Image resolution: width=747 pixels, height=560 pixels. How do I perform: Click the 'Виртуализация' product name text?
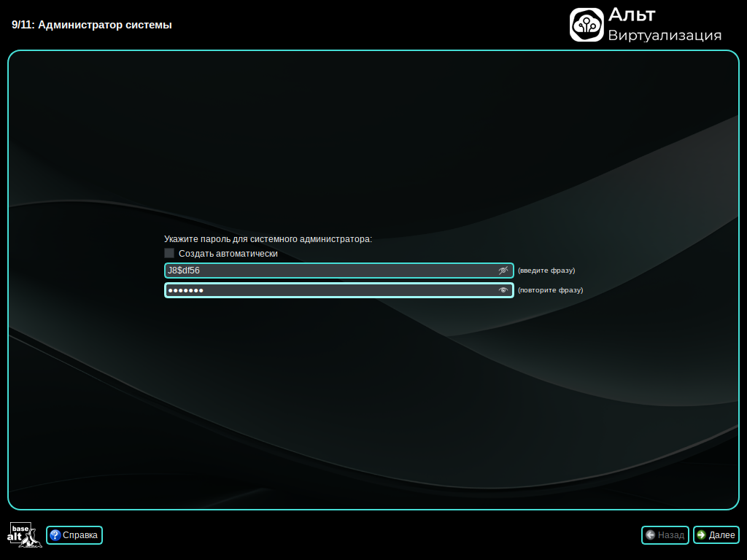[665, 36]
